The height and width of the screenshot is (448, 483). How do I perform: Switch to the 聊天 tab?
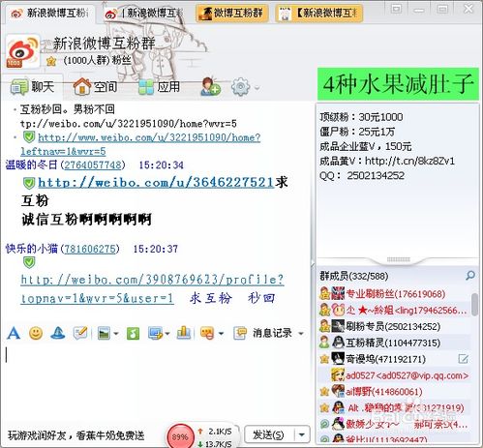32,87
